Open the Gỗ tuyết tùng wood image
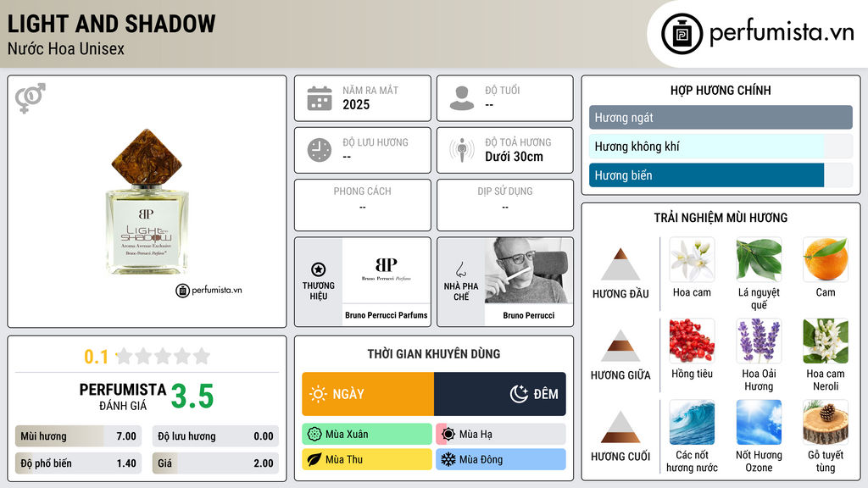Image resolution: width=868 pixels, height=488 pixels. tap(826, 422)
